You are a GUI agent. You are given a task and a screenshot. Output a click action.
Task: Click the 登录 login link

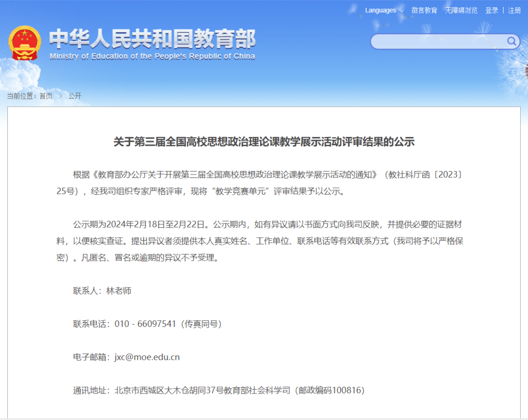tap(491, 10)
